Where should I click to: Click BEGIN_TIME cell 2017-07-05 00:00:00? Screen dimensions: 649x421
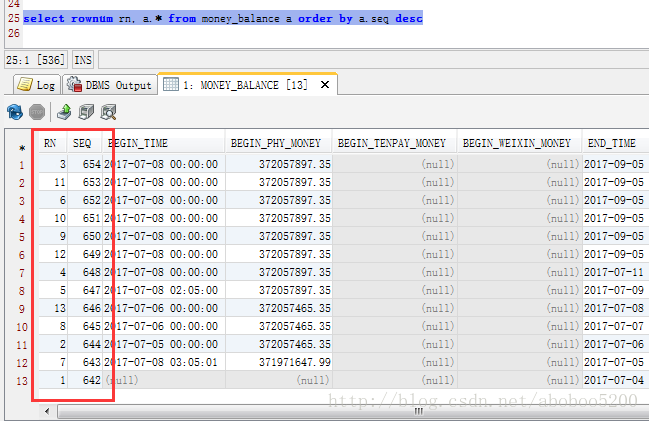tap(164, 344)
